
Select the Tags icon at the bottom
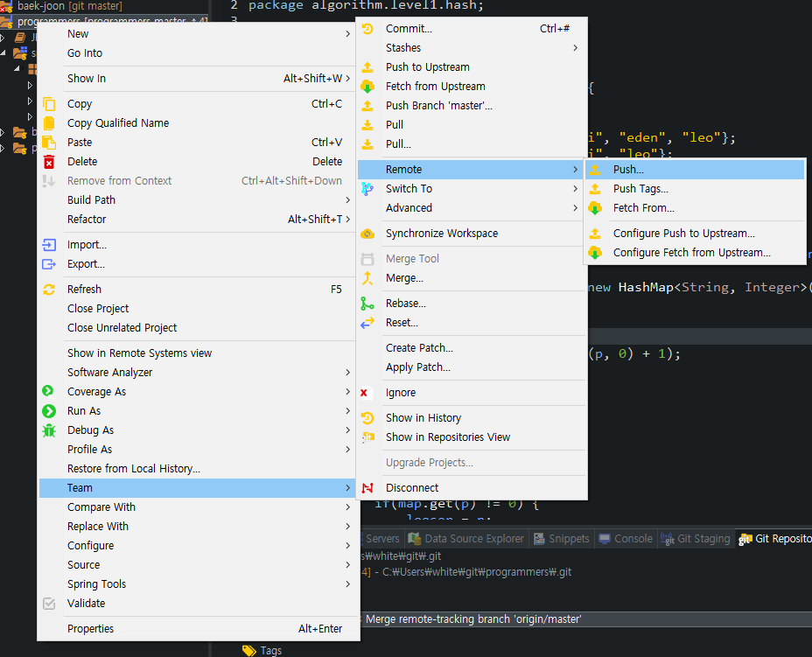[x=246, y=650]
